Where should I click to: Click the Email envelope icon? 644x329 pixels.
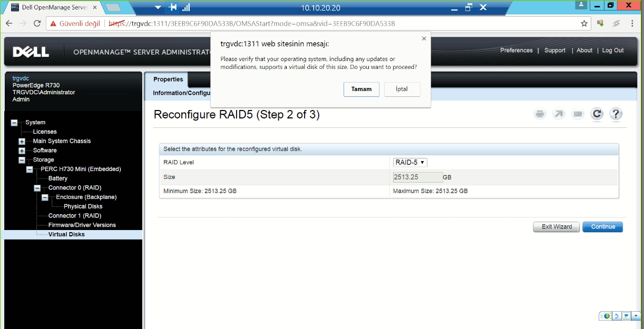578,114
